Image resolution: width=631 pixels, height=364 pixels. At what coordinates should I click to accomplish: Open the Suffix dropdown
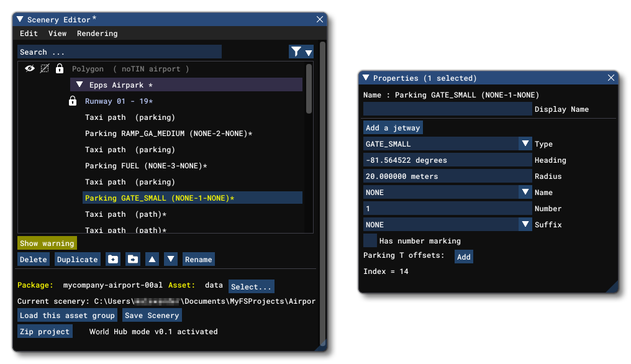coord(525,225)
